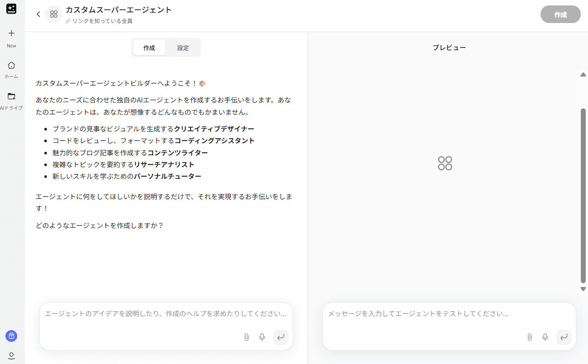Click the agent avatar icon in header
This screenshot has height=364, width=588.
pos(54,14)
